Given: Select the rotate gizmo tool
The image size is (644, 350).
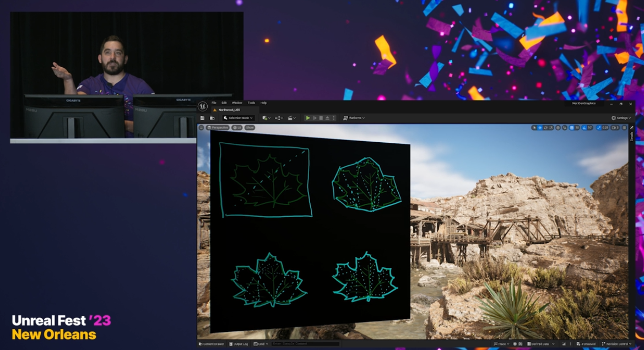Looking at the screenshot, I should 545,128.
